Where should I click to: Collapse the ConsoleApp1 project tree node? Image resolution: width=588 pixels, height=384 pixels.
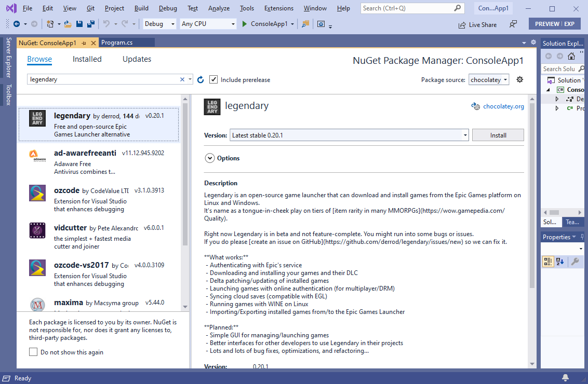click(x=548, y=90)
